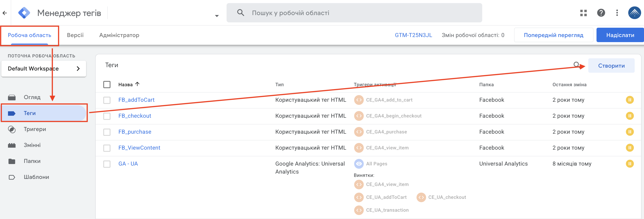644x219 pixels.
Task: Click 'Змін робочої області: 0' counter
Action: coord(473,35)
